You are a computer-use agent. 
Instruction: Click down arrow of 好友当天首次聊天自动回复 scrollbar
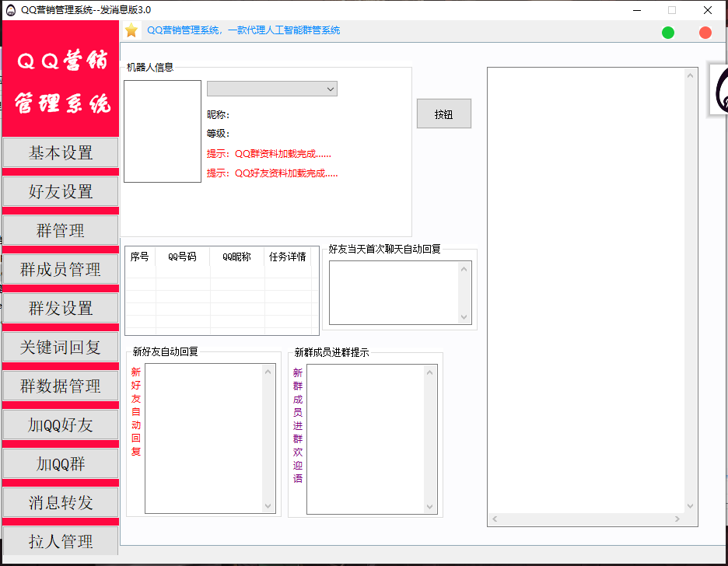click(x=464, y=317)
